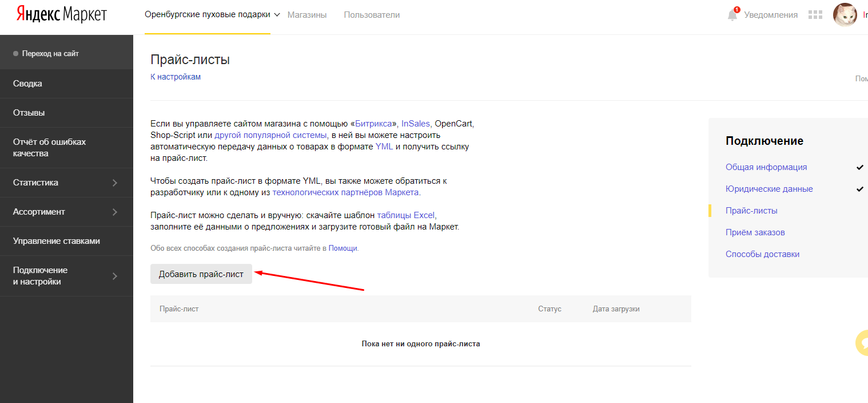Open Отзывы in the sidebar
The height and width of the screenshot is (403, 868).
point(66,113)
